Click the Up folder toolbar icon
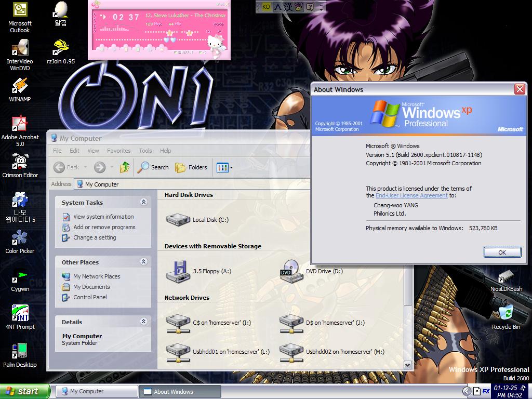Image resolution: width=532 pixels, height=399 pixels. 125,167
